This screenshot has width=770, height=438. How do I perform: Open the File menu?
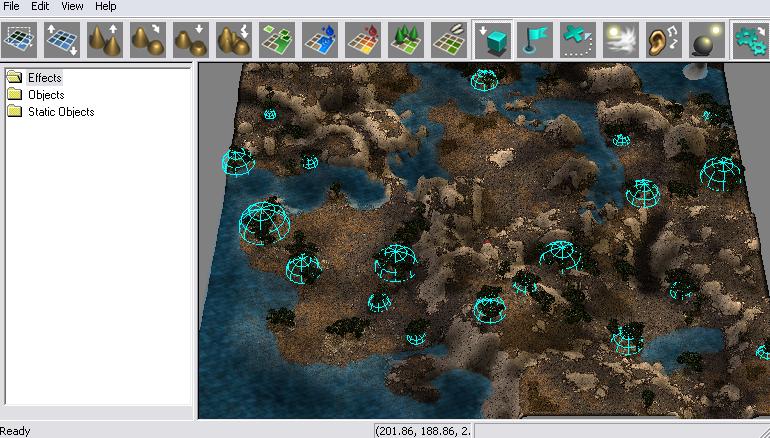click(11, 6)
